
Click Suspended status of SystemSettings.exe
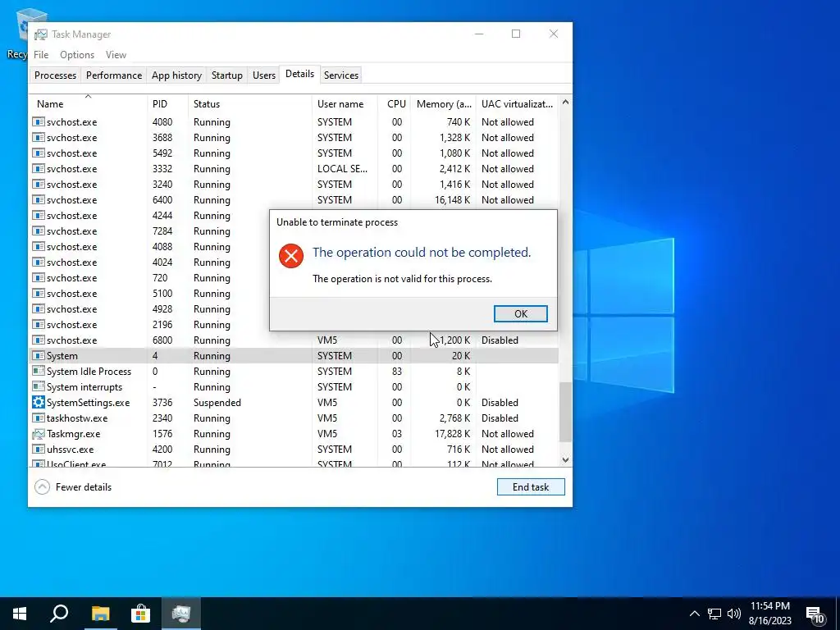point(217,402)
